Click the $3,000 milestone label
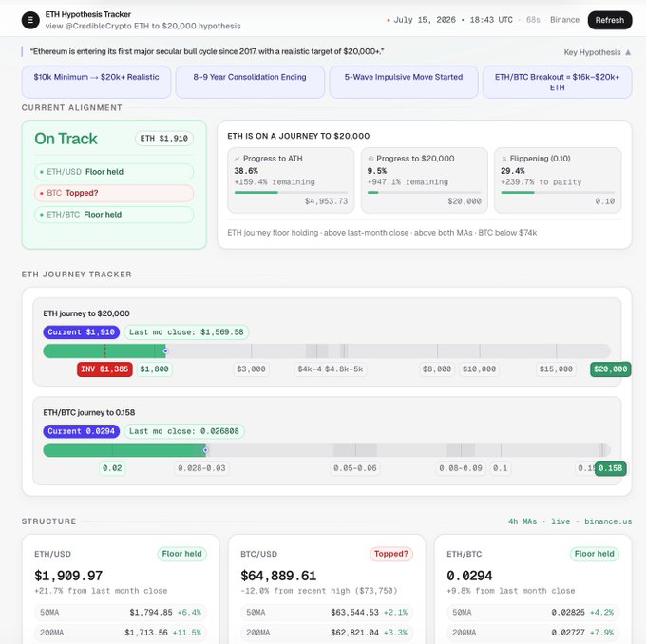Viewport: 646px width, 644px height. point(252,369)
